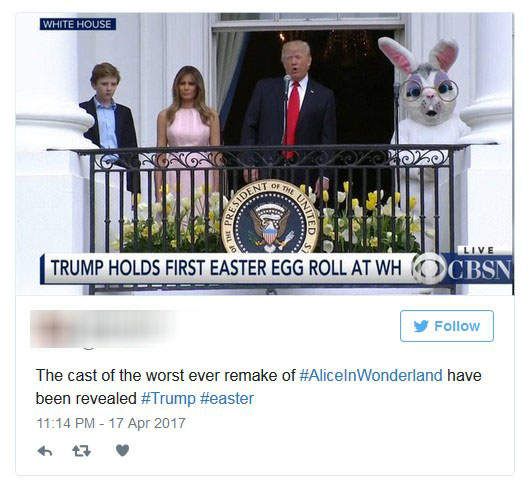Viewport: 532px width, 490px height.
Task: Click the microphone in front of the speaker
Action: tap(287, 83)
